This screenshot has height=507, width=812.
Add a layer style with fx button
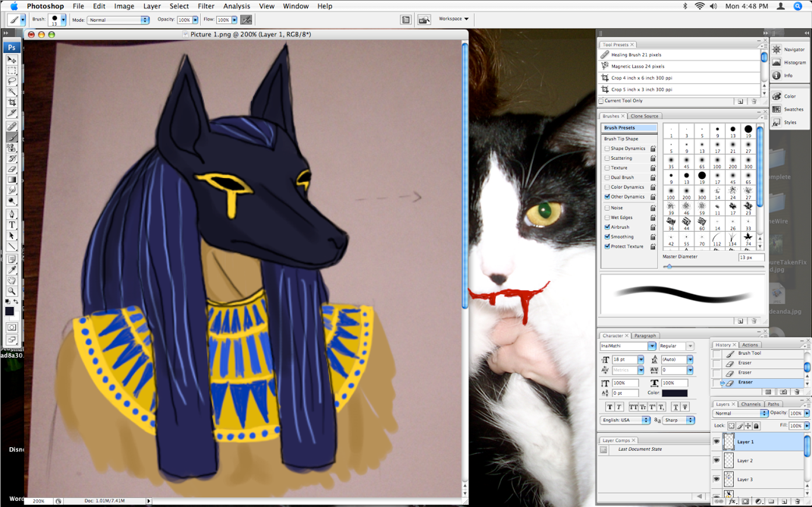732,501
